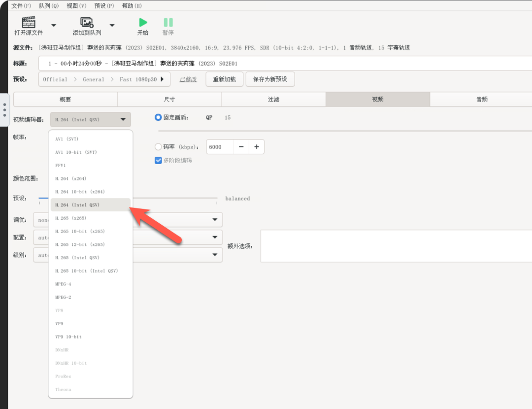Expand the Add to Queue dropdown arrow
The width and height of the screenshot is (532, 409).
tap(112, 25)
